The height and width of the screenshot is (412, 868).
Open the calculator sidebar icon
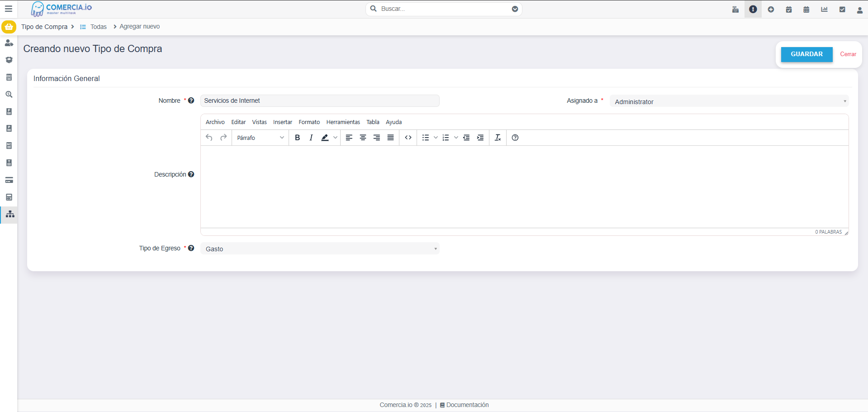tap(9, 197)
